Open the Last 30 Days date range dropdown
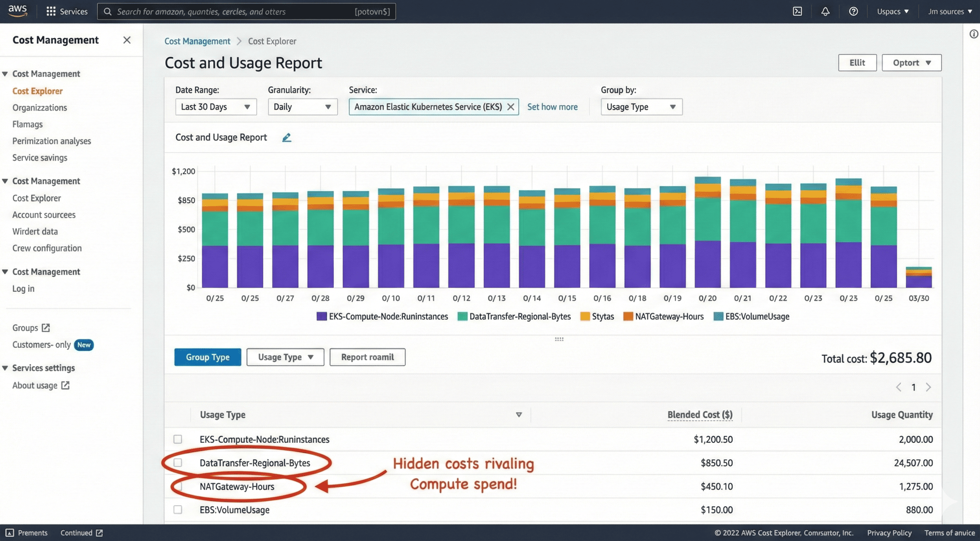The width and height of the screenshot is (980, 541). point(216,107)
